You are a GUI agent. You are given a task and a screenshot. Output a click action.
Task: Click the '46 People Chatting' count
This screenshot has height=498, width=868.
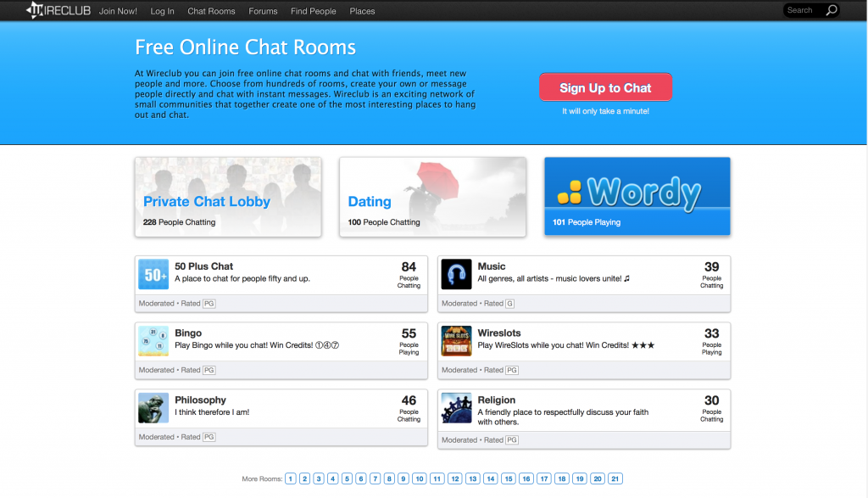(x=409, y=408)
